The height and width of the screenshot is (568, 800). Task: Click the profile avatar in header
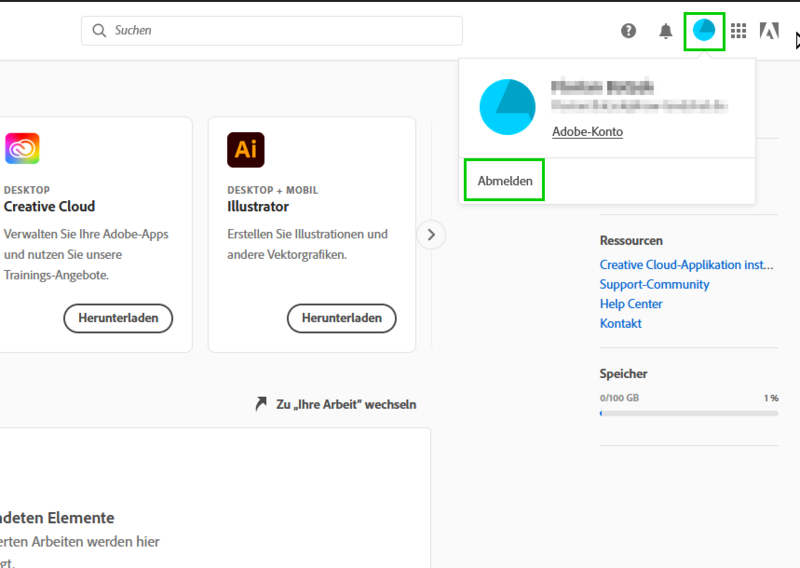pos(704,31)
